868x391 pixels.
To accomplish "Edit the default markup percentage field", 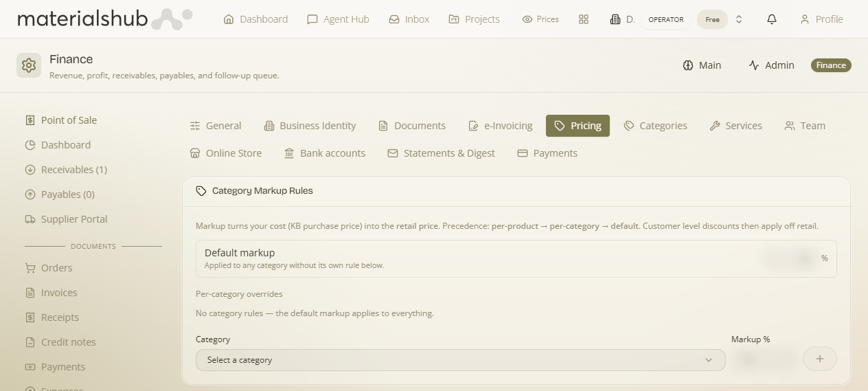I will (790, 258).
